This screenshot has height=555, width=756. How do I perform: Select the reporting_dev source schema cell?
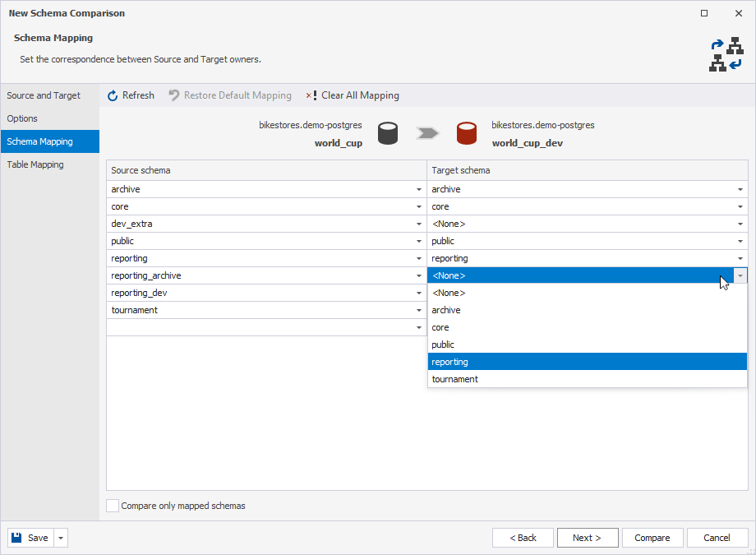coord(266,293)
